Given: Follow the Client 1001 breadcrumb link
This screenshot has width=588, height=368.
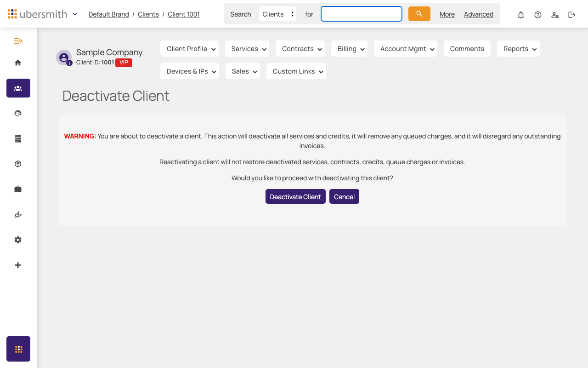Looking at the screenshot, I should point(184,14).
